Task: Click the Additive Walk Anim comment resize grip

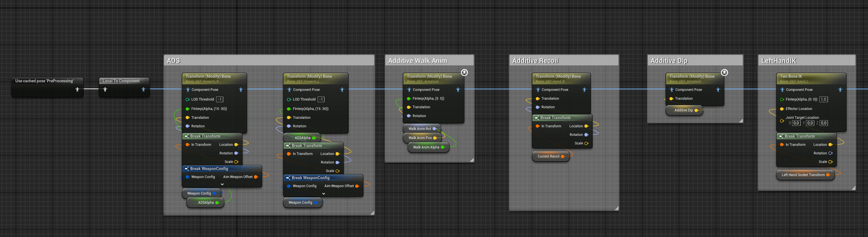Action: (472, 160)
